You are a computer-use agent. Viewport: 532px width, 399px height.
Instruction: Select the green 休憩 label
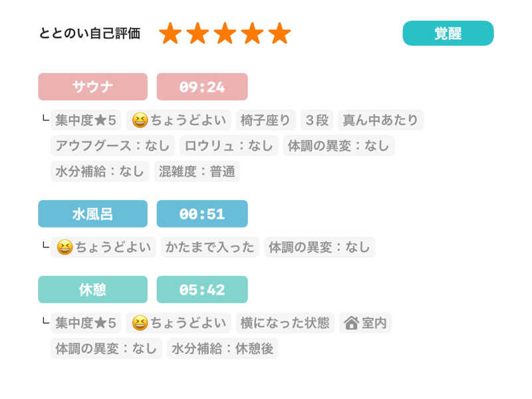pyautogui.click(x=92, y=289)
